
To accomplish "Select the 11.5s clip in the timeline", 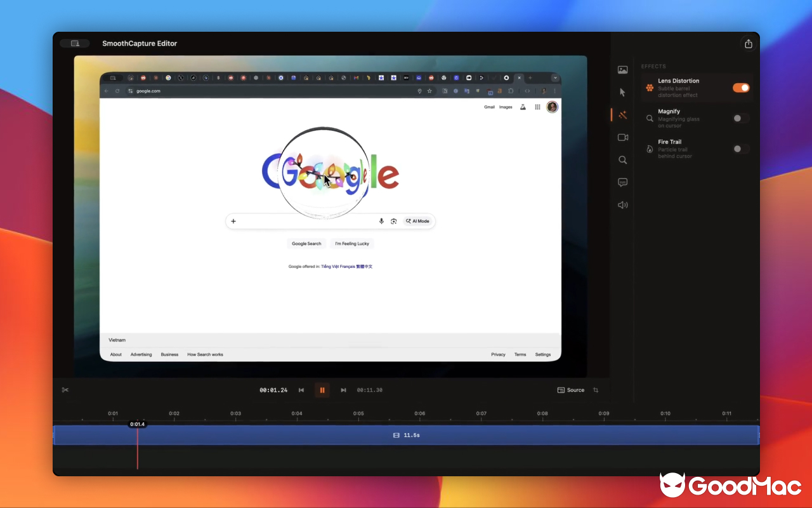I will pos(407,435).
